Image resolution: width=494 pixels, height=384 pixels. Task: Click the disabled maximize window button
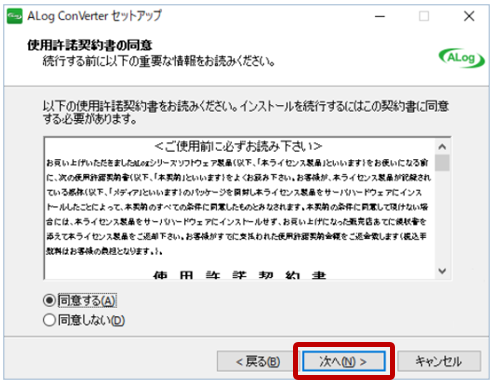[424, 16]
